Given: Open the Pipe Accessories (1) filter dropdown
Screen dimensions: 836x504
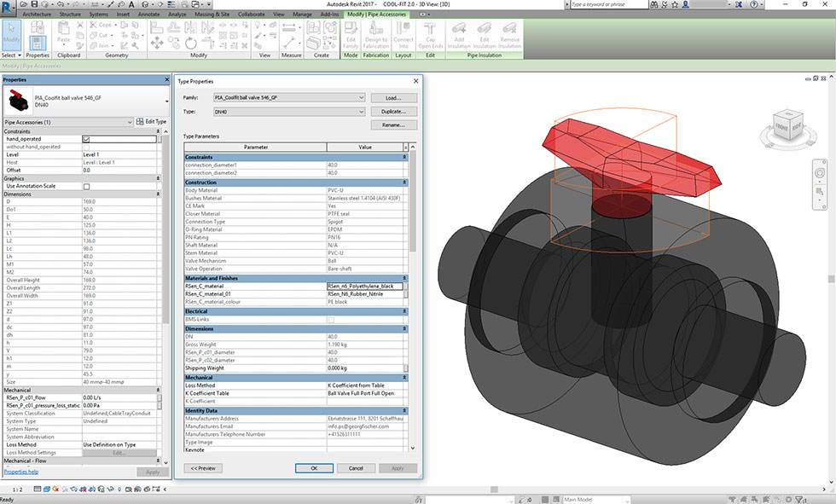Looking at the screenshot, I should [x=68, y=122].
